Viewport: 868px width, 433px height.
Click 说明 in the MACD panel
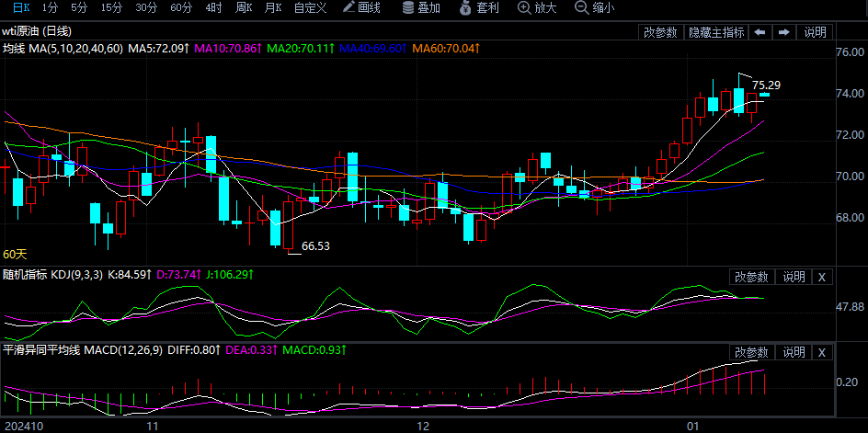pos(794,352)
